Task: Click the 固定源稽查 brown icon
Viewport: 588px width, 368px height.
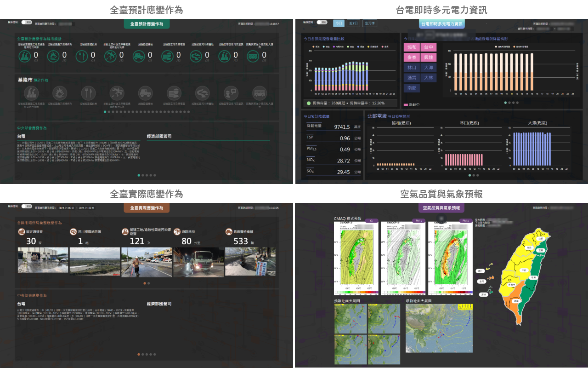Action: pyautogui.click(x=21, y=232)
